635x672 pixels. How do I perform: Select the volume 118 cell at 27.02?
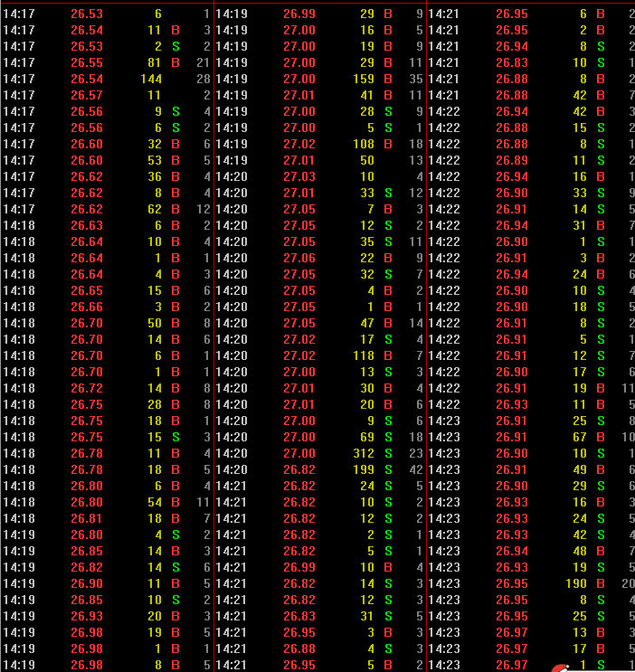tap(364, 355)
